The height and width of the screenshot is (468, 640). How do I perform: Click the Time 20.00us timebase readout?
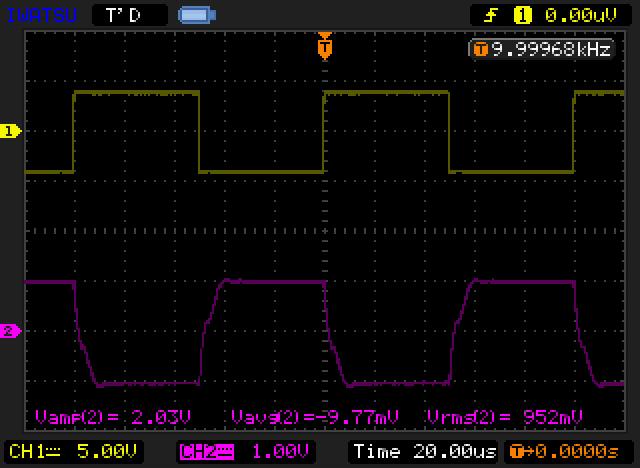click(x=424, y=452)
